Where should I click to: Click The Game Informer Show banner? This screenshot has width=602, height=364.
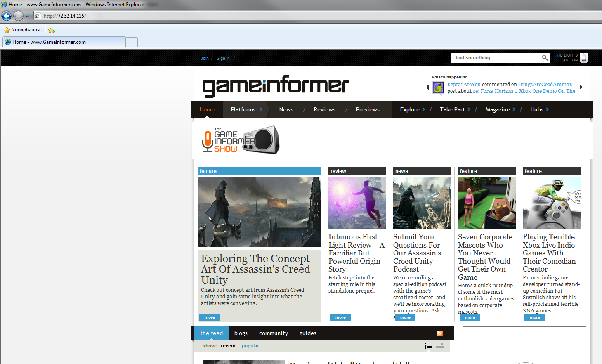coord(241,140)
